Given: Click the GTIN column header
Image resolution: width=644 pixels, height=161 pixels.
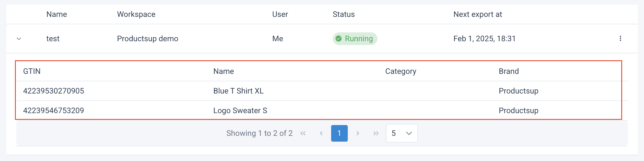Looking at the screenshot, I should (x=32, y=71).
